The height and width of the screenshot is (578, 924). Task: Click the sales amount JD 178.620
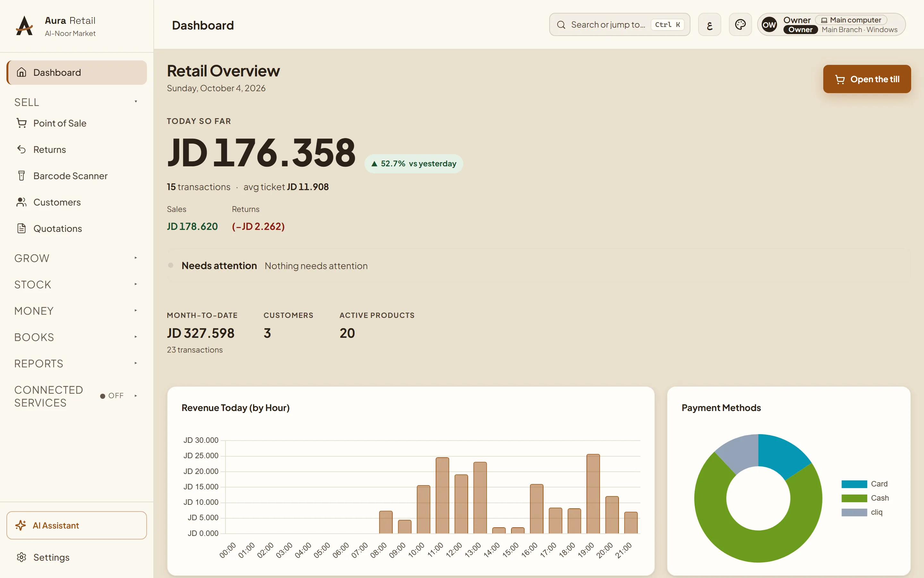[x=192, y=227]
